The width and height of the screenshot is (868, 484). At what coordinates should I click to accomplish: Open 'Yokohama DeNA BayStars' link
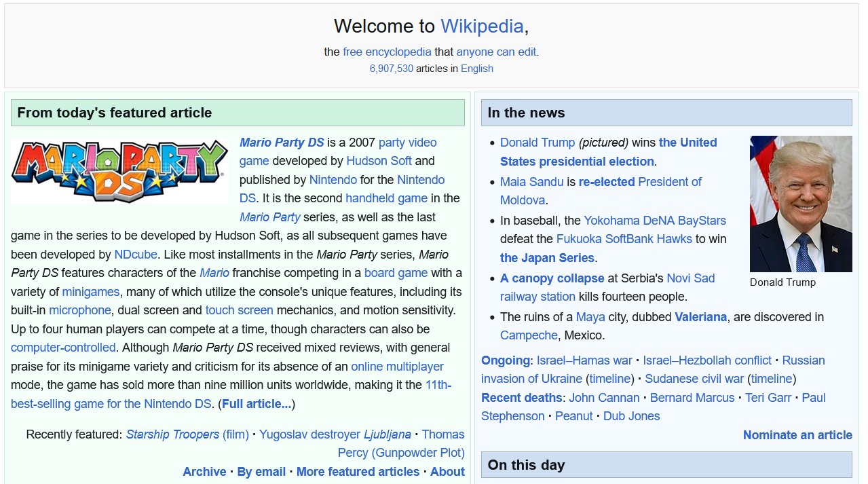[x=655, y=221]
